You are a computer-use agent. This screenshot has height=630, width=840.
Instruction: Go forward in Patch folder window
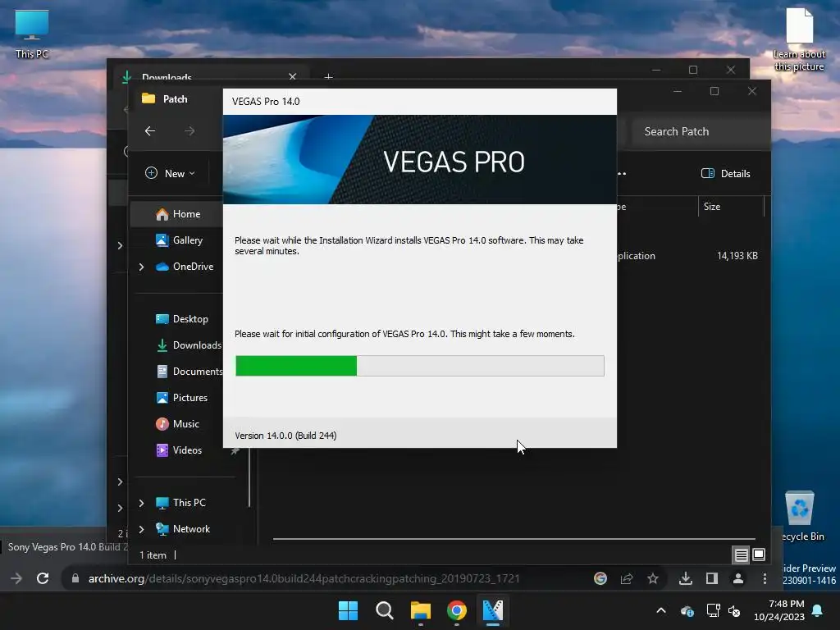(189, 130)
